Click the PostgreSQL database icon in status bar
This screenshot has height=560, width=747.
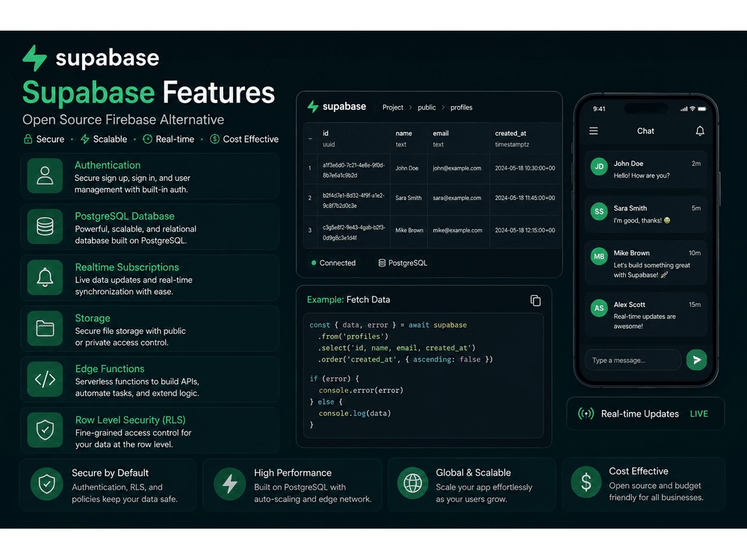[x=382, y=263]
